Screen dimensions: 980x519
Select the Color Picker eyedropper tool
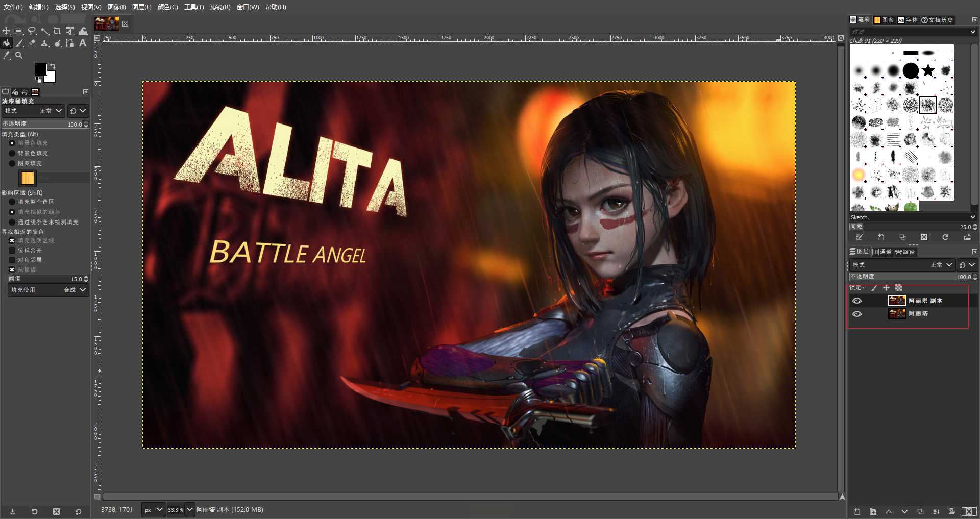click(7, 55)
